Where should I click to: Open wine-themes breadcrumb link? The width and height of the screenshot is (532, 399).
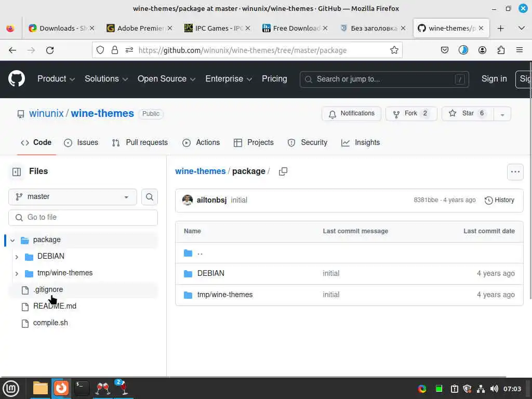point(200,171)
